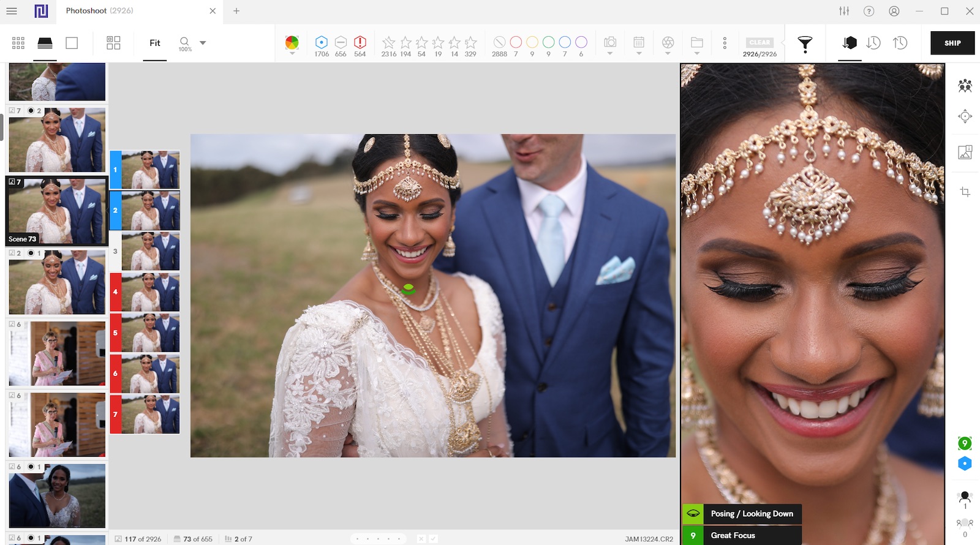Select filmstrip thumbnail number 5 in scene
The height and width of the screenshot is (545, 980).
pos(149,333)
